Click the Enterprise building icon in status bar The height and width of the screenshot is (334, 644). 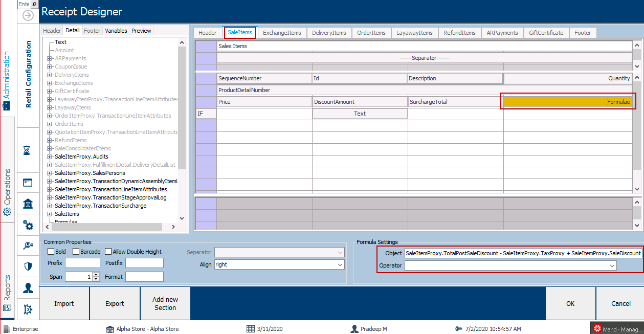pos(7,329)
